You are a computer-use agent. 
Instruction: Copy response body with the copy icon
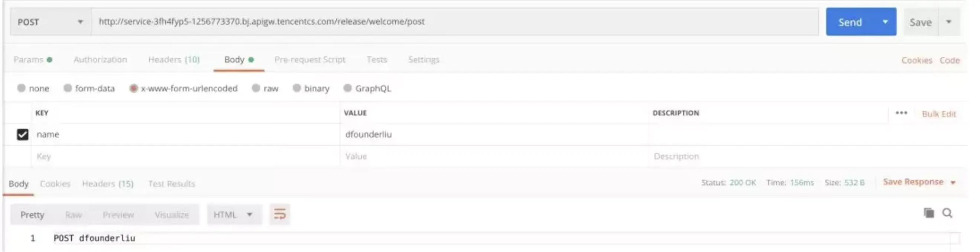tap(929, 213)
